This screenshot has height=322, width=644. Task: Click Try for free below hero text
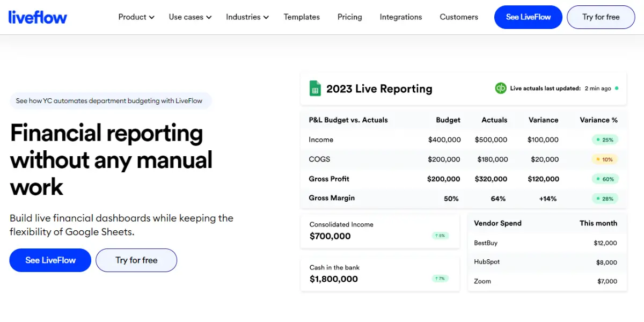click(136, 260)
